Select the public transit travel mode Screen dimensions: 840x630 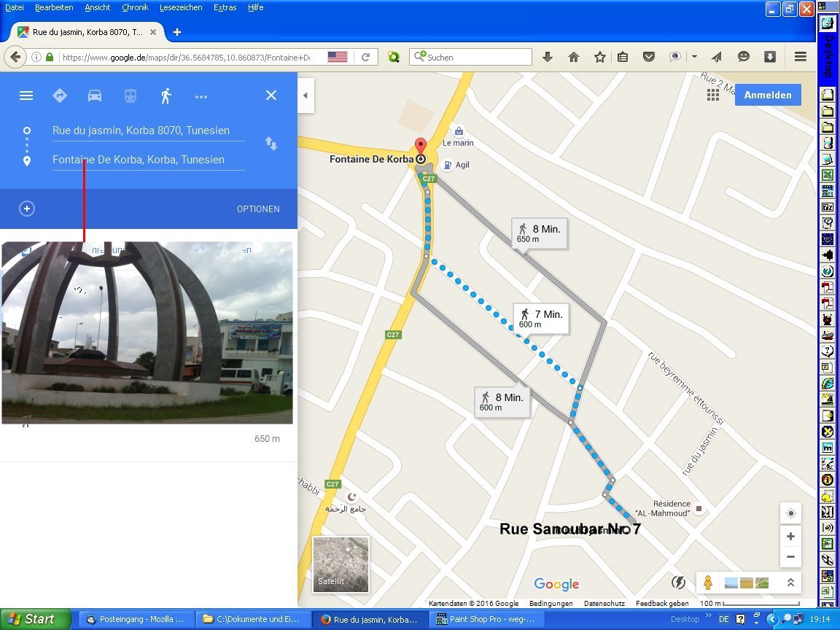click(x=130, y=96)
